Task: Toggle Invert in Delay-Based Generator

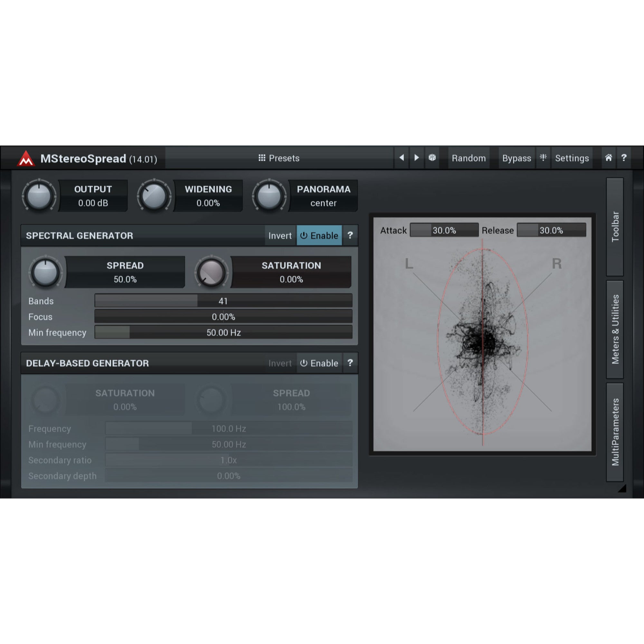Action: 280,363
